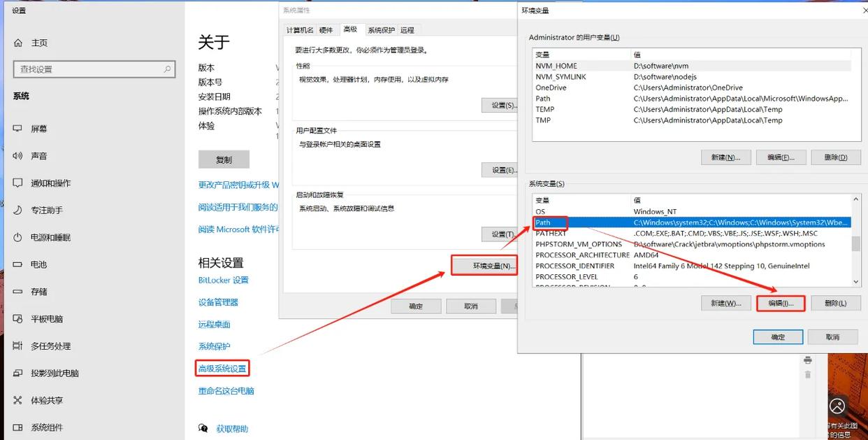Open 环境变量(N) environment variables button

point(484,266)
